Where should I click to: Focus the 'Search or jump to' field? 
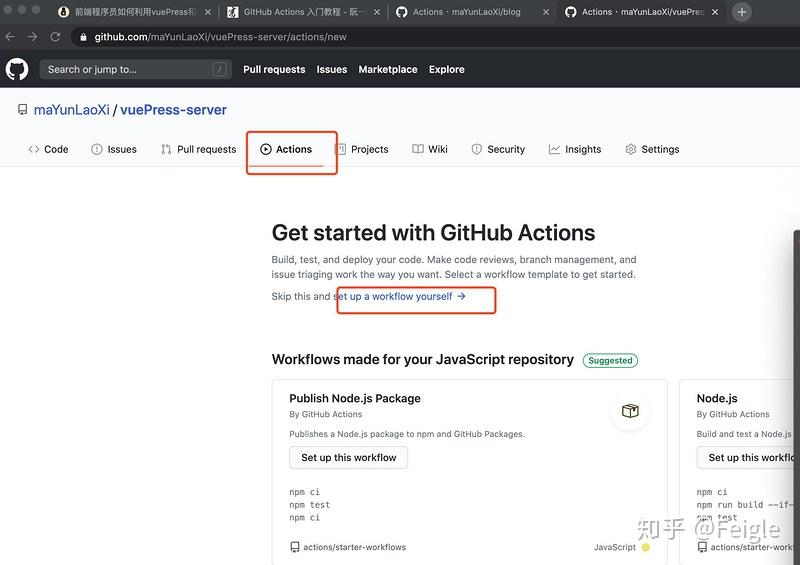(125, 69)
